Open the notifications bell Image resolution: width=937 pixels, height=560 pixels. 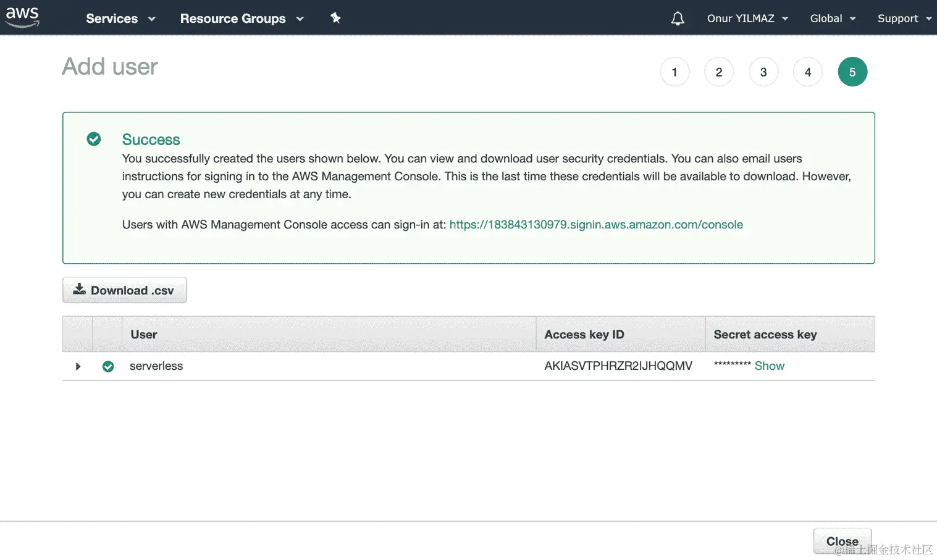(677, 18)
